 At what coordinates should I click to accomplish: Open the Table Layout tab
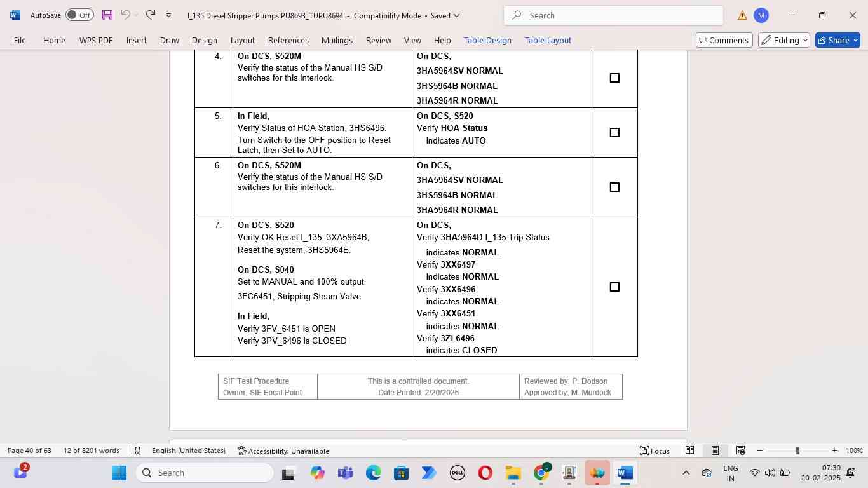point(548,40)
